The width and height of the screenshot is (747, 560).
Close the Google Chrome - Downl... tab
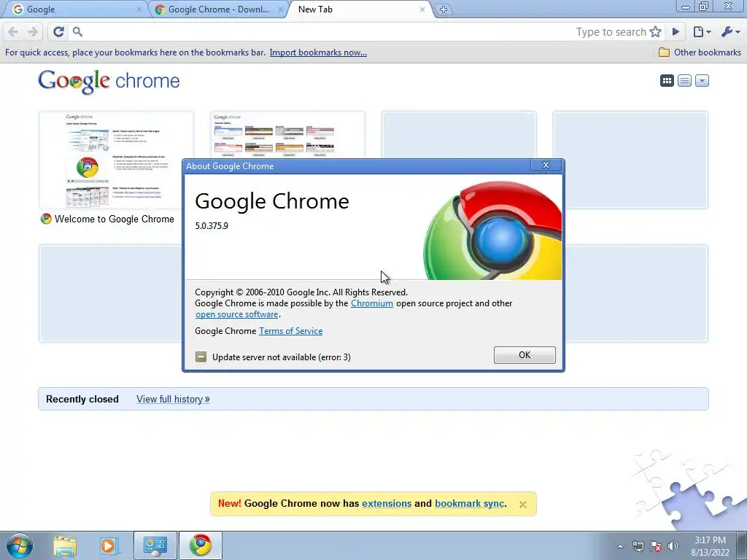tap(281, 9)
